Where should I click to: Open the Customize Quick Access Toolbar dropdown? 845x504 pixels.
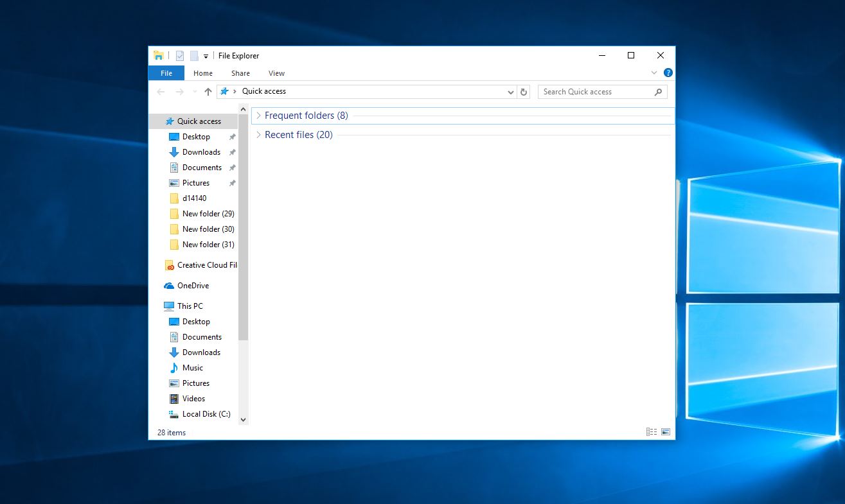click(x=206, y=56)
